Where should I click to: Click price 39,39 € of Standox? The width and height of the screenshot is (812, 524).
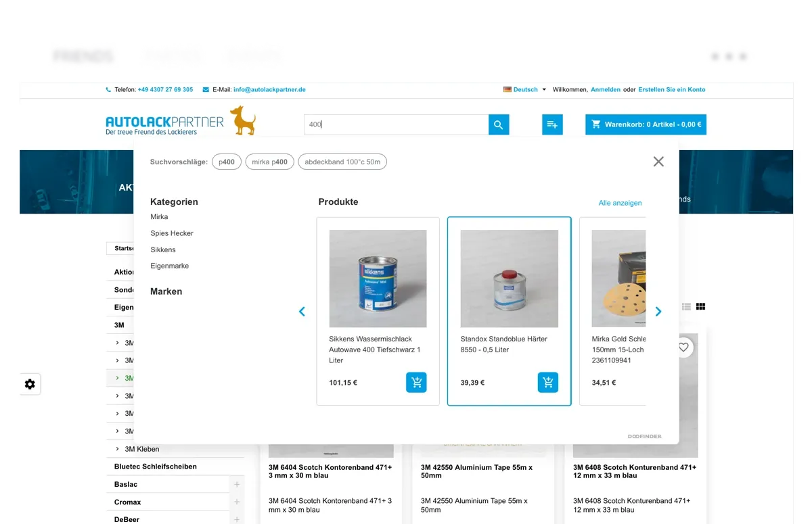point(472,383)
